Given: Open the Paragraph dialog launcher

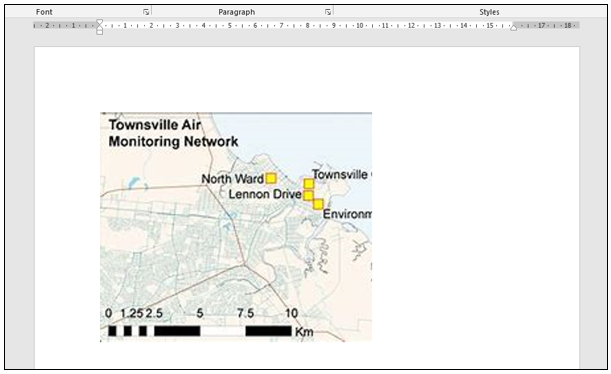Looking at the screenshot, I should pos(328,12).
